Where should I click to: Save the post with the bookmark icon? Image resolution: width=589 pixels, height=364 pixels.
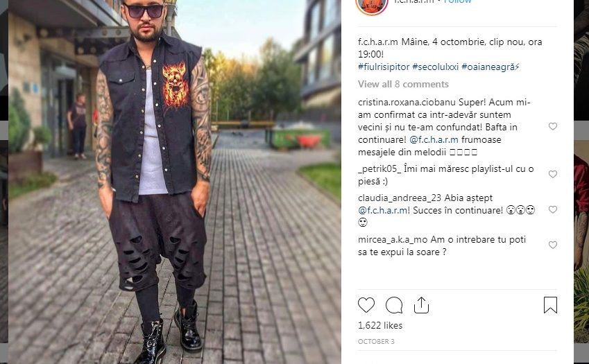click(550, 305)
